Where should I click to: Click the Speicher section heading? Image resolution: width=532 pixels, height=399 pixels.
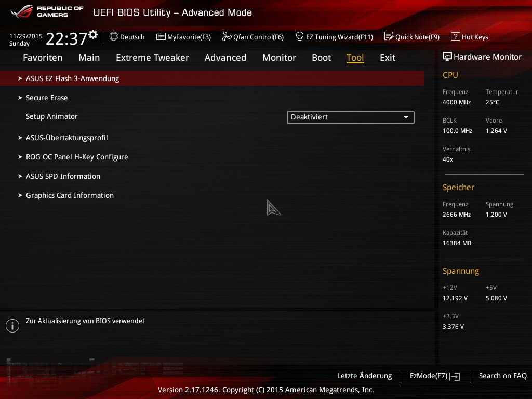458,187
